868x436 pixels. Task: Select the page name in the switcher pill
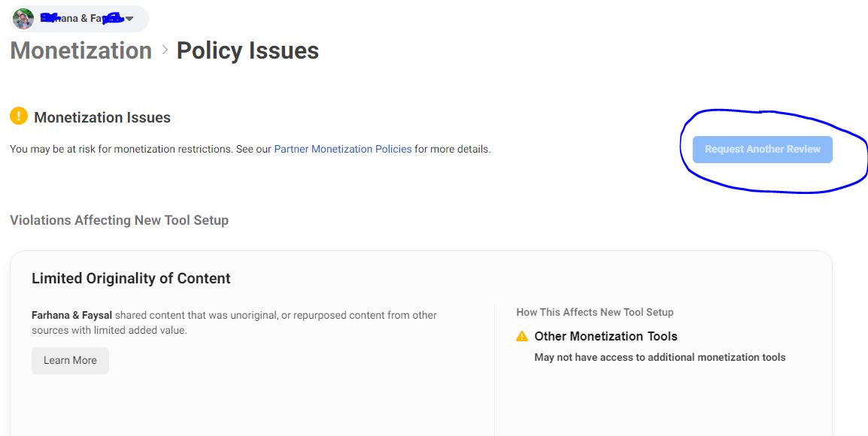tap(80, 19)
